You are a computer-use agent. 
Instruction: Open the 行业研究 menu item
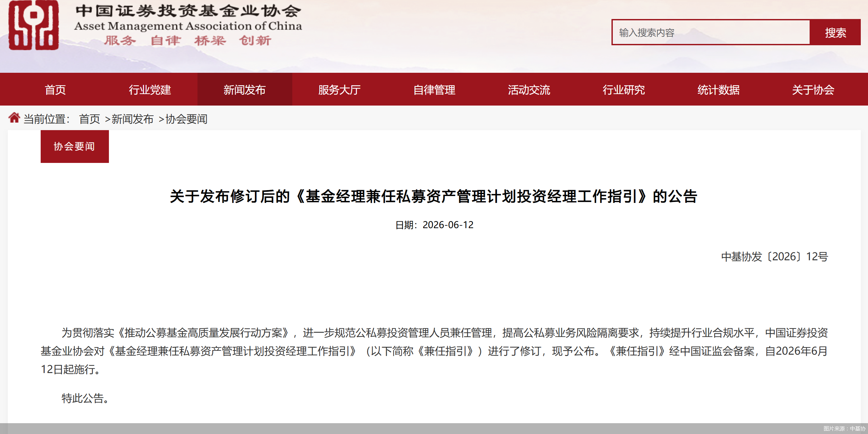[624, 89]
